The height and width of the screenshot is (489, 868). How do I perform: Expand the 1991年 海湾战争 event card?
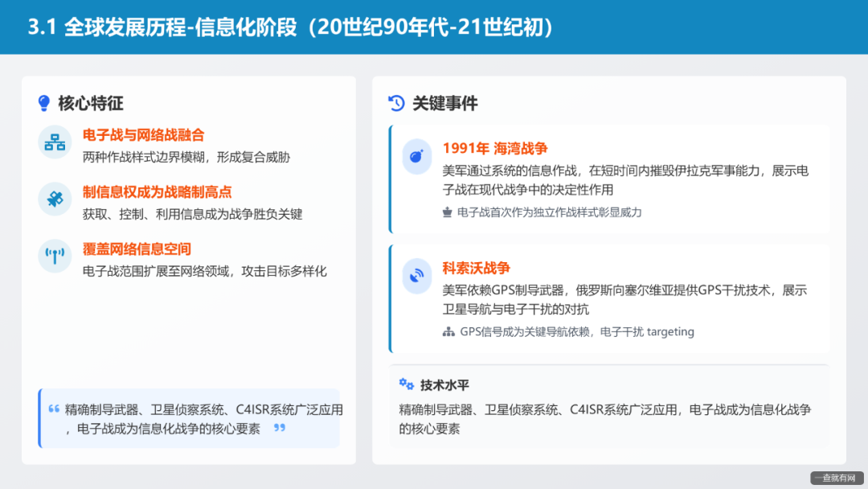coord(608,177)
